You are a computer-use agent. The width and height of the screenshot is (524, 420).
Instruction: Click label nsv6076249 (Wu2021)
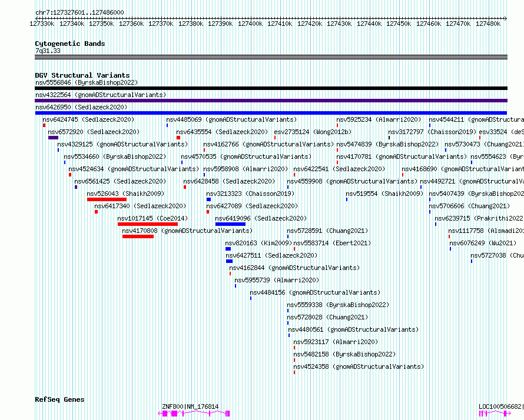[483, 243]
